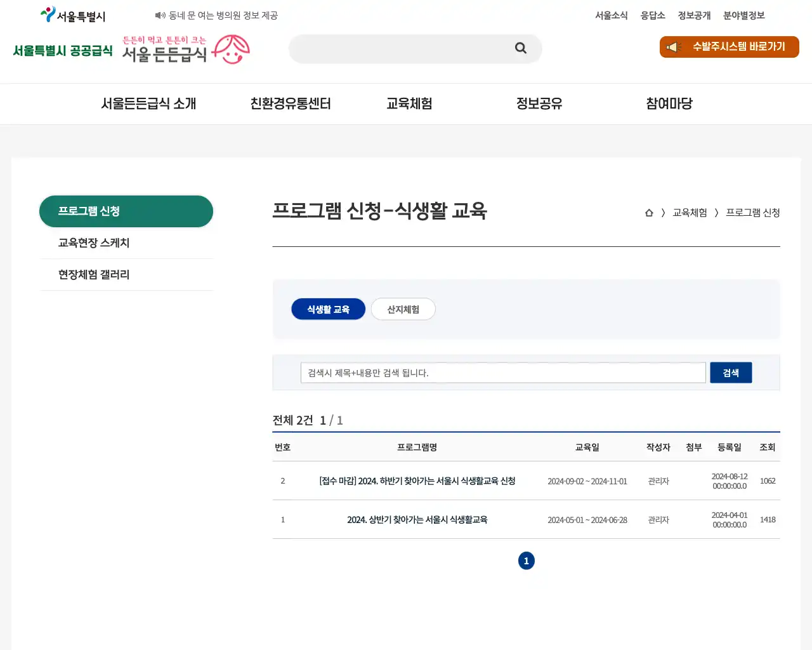Open the 참여마당 navigation menu
The height and width of the screenshot is (650, 812).
click(x=669, y=103)
